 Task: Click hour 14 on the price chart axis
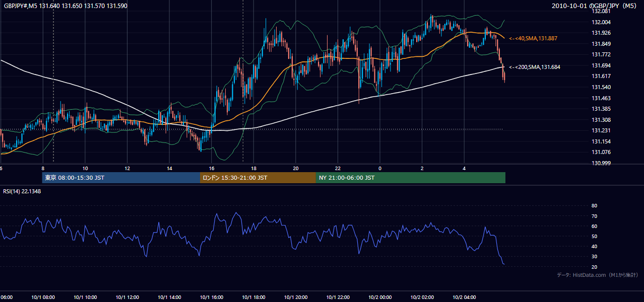pyautogui.click(x=169, y=168)
